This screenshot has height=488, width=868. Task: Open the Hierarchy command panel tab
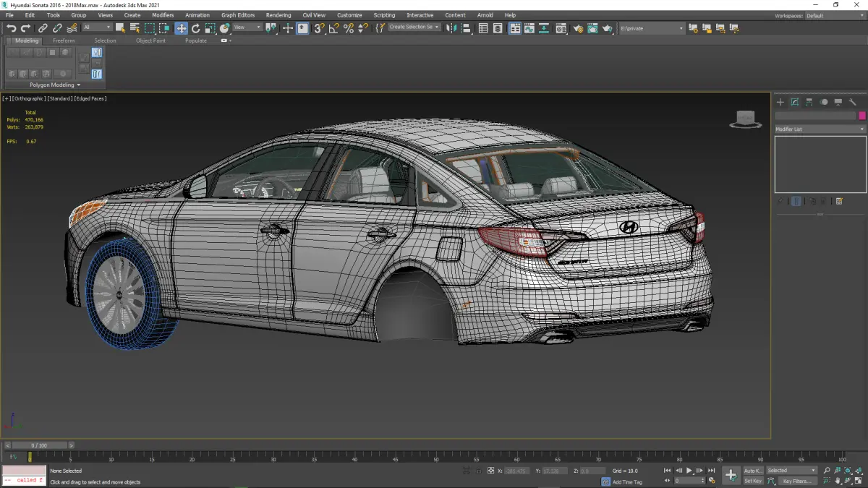809,102
